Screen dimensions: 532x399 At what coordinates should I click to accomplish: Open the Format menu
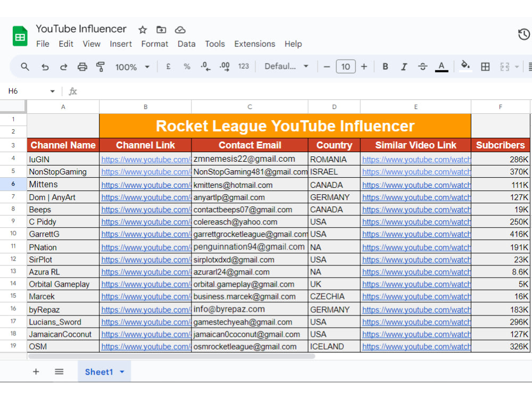point(154,44)
